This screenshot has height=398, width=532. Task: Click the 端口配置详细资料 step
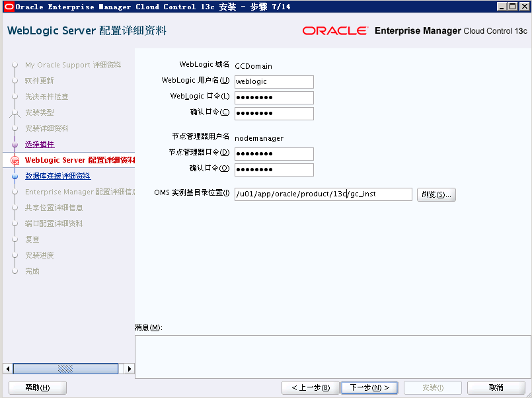pos(54,223)
